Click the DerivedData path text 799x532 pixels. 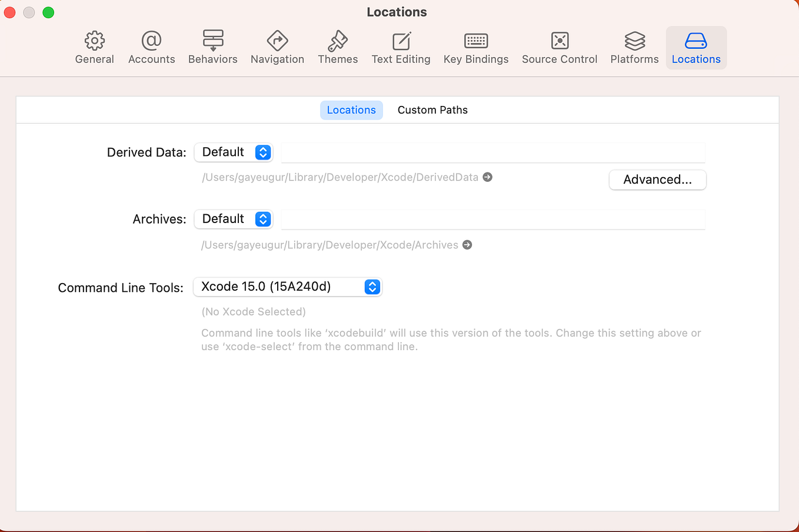coord(340,177)
